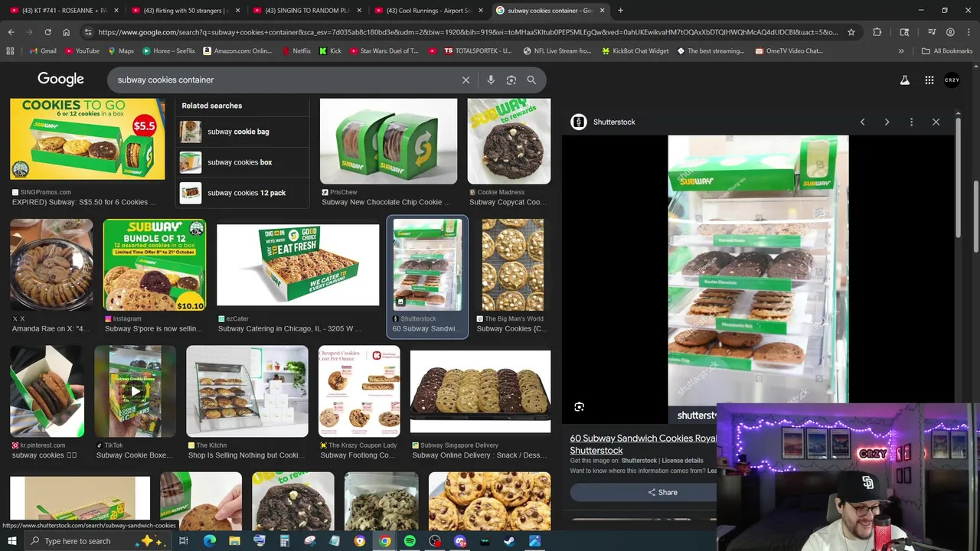This screenshot has height=551, width=980.
Task: View site information icon in address bar
Action: point(88,32)
